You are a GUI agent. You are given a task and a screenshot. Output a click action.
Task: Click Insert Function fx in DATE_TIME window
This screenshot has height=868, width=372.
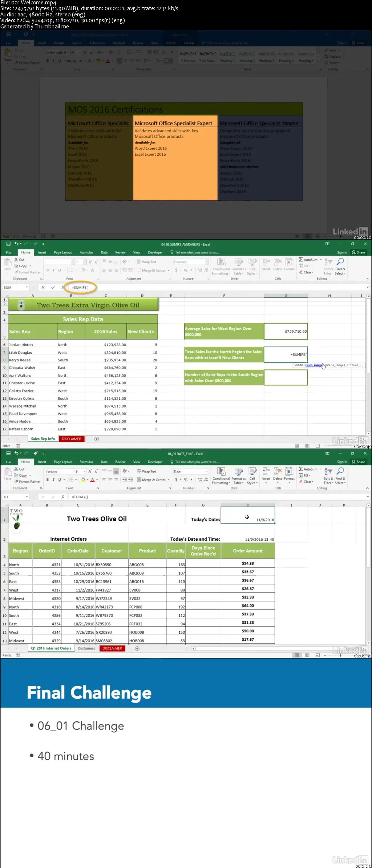point(62,497)
